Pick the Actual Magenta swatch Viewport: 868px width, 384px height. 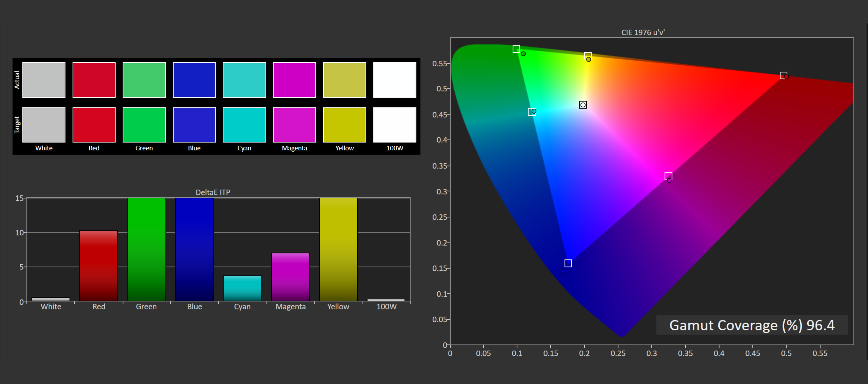click(295, 80)
